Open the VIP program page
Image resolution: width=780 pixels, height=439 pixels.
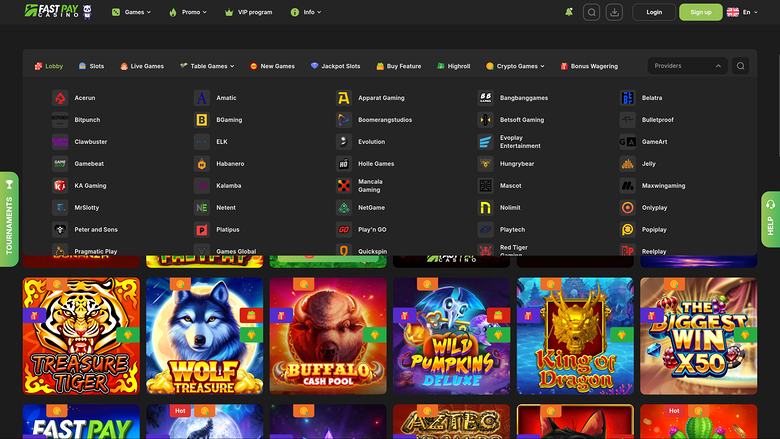[249, 12]
